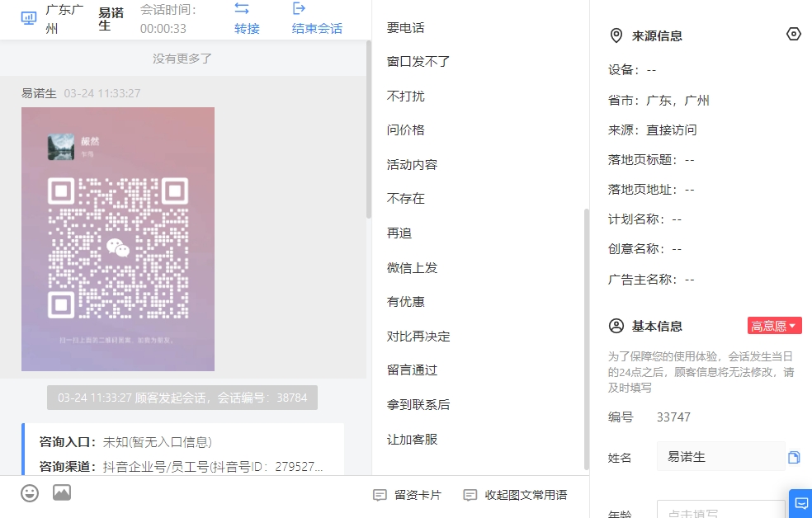Click the location pin icon beside 来源信息
Screen dimensions: 812x518
pos(616,35)
